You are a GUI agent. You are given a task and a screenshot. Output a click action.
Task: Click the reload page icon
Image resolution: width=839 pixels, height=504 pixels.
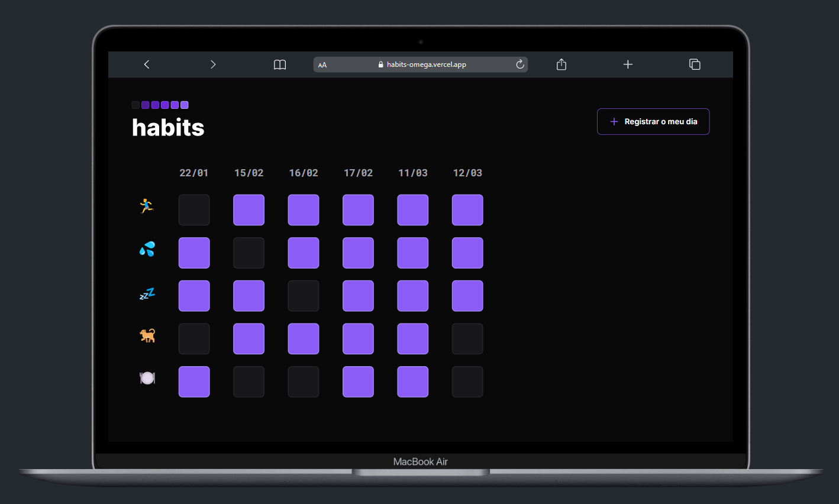click(x=520, y=64)
